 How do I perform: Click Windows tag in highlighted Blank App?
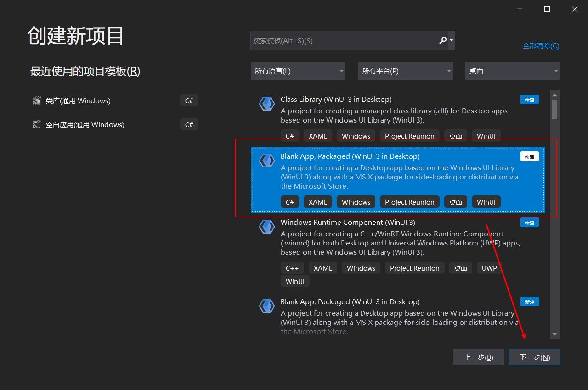[356, 202]
